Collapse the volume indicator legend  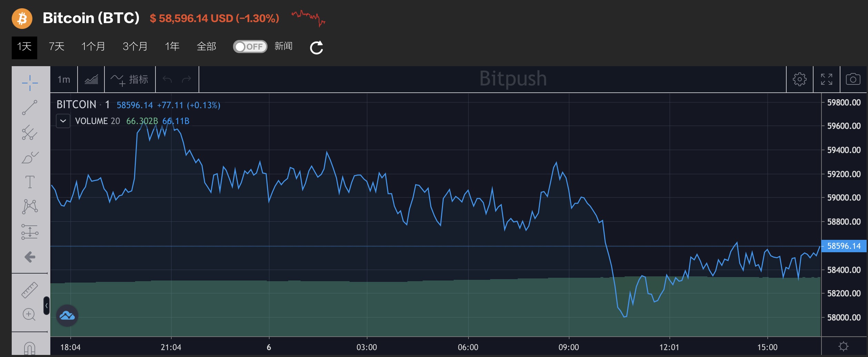(63, 121)
